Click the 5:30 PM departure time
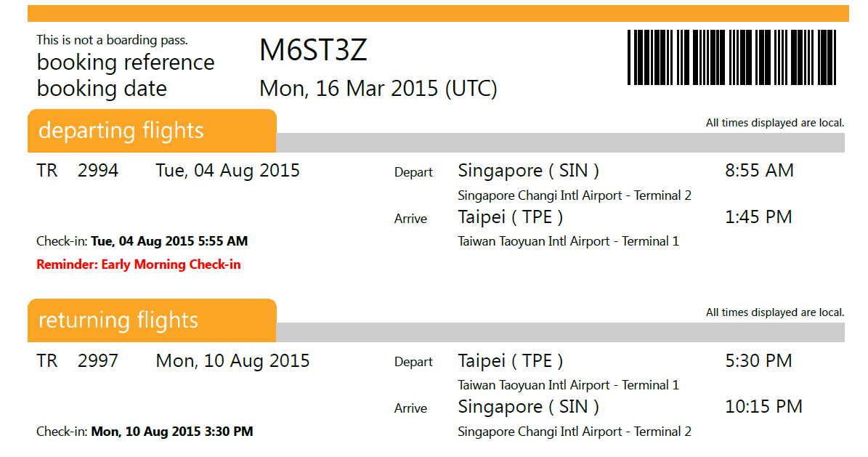The width and height of the screenshot is (868, 457). coord(758,360)
